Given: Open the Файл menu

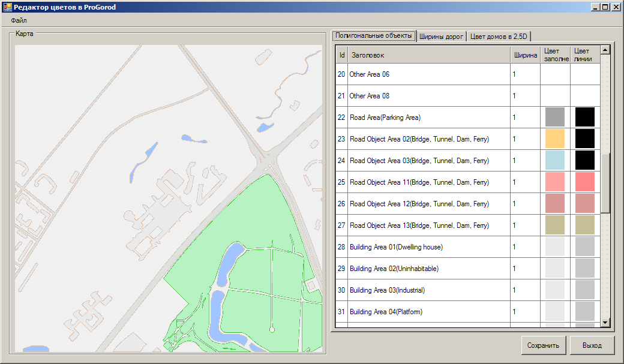Looking at the screenshot, I should click(x=19, y=20).
